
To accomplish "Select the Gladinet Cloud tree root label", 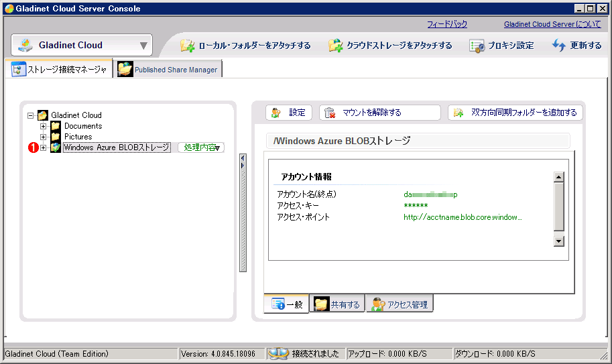I will tap(76, 115).
